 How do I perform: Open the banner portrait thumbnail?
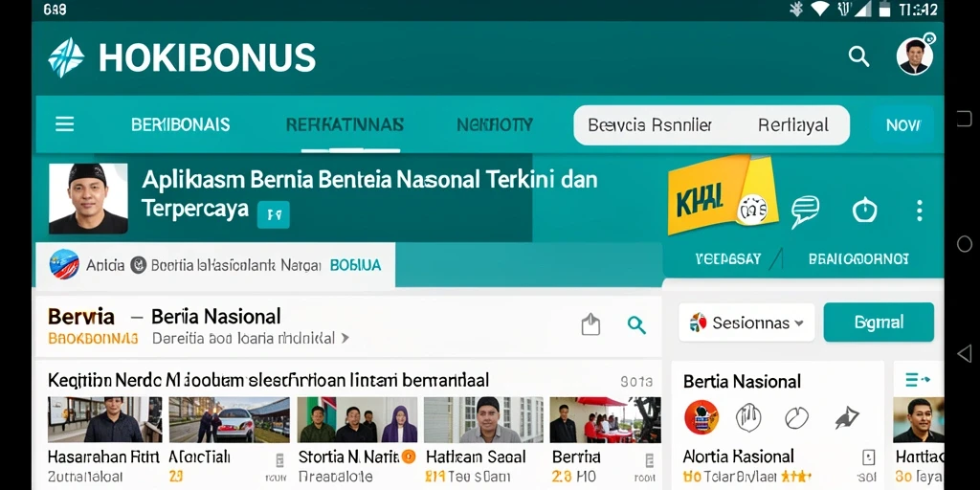coord(88,199)
